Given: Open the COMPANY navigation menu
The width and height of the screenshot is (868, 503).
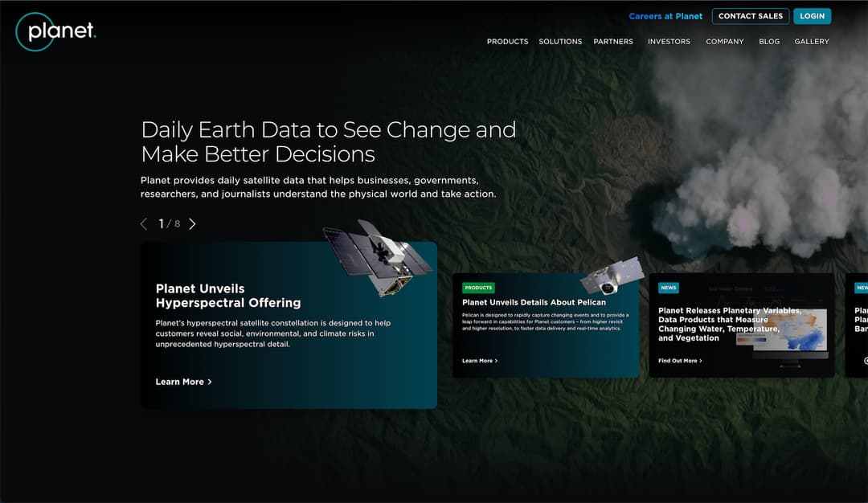Looking at the screenshot, I should coord(724,41).
